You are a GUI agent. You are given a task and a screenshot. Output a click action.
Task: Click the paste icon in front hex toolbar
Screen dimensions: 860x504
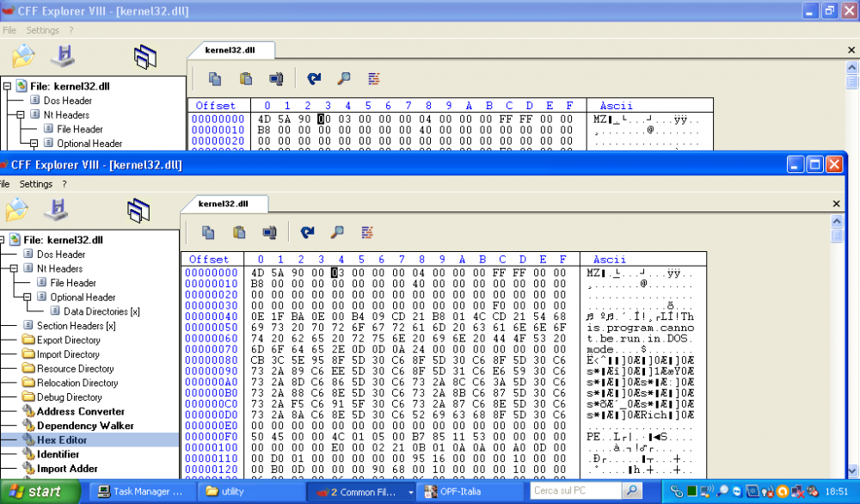point(239,232)
